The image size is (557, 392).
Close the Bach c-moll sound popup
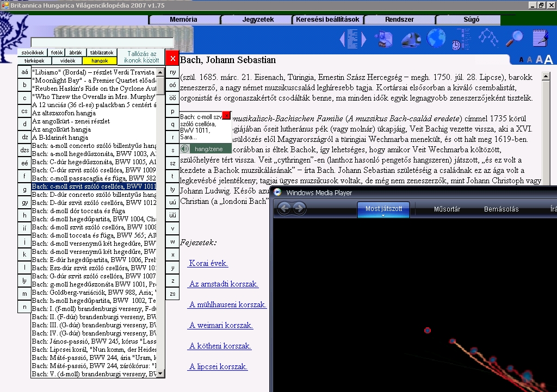pyautogui.click(x=226, y=115)
